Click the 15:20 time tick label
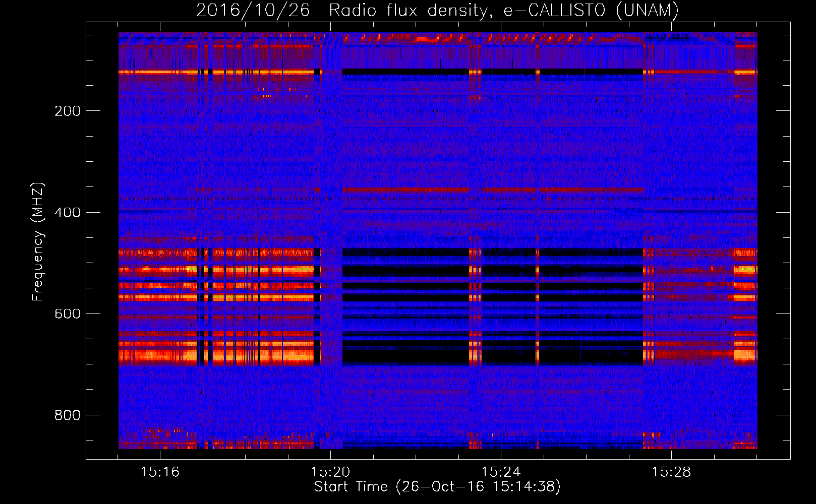Viewport: 816px width, 504px height. pos(330,472)
